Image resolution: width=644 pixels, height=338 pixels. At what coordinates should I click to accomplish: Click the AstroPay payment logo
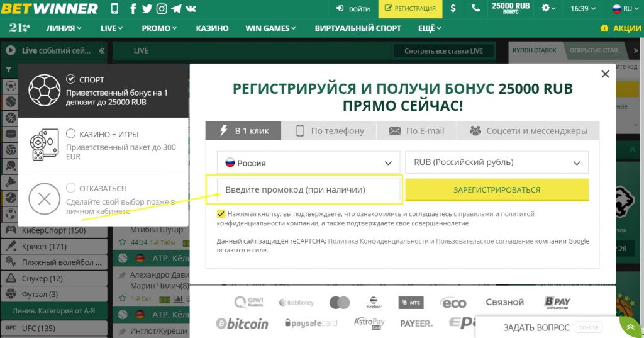[x=369, y=323]
